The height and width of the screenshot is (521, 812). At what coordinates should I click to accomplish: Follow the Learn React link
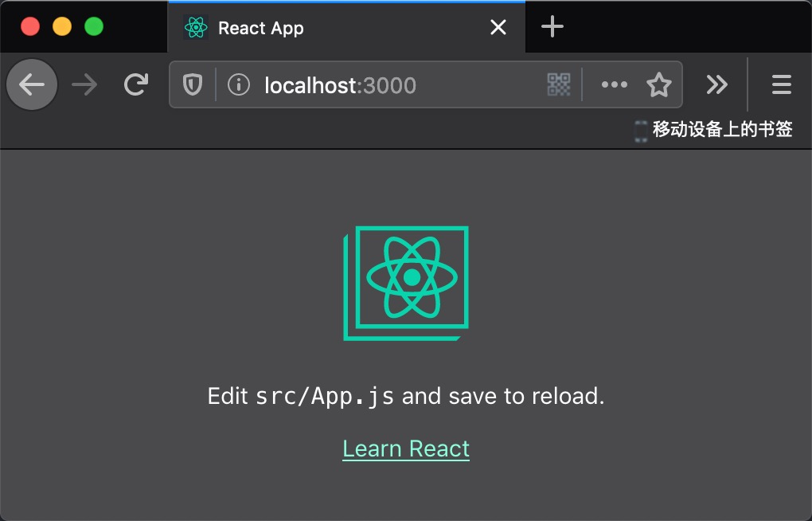click(x=406, y=449)
